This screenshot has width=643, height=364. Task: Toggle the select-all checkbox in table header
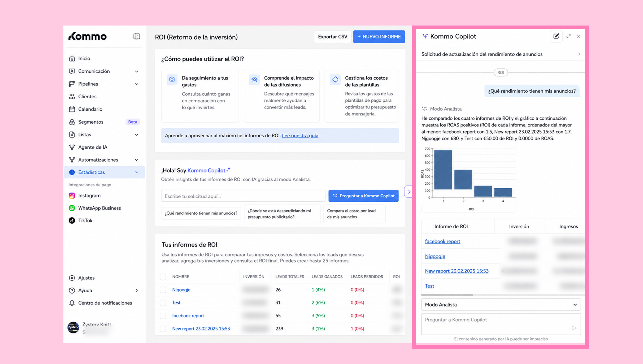point(163,277)
